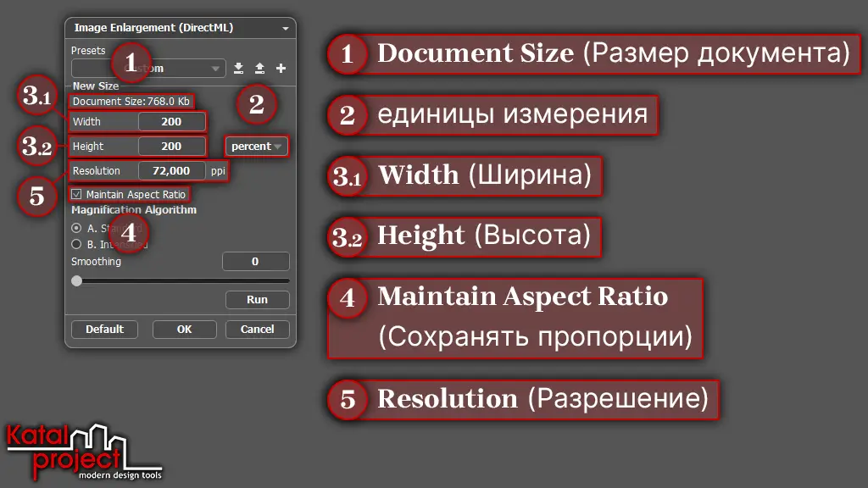Screen dimensions: 868x488
Task: Click the OK button
Action: click(x=184, y=329)
